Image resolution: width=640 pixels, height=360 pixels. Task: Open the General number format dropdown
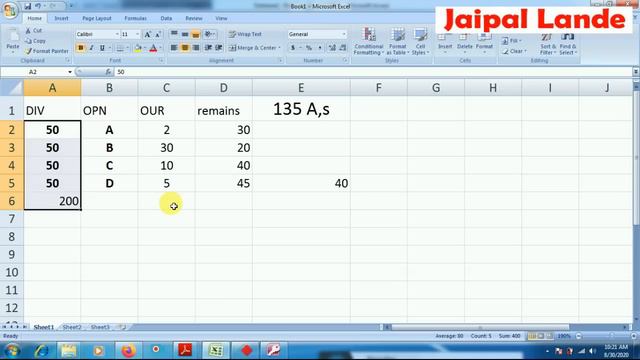[x=344, y=34]
